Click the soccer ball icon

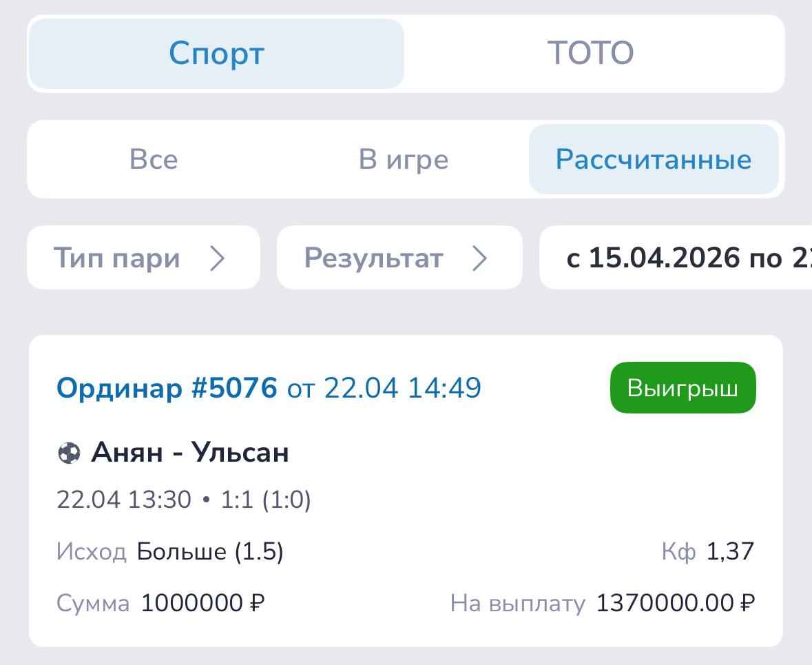(x=68, y=453)
